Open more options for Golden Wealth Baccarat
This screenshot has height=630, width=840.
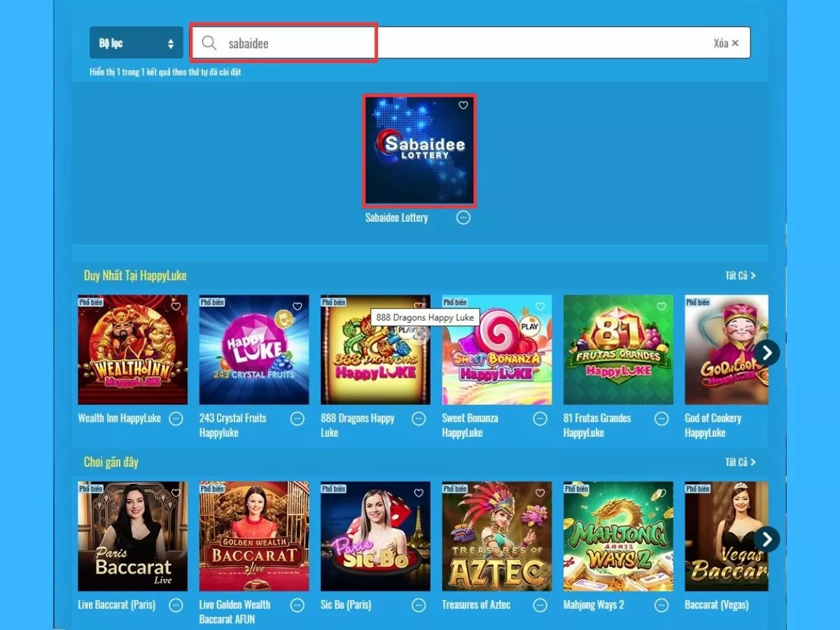(297, 605)
